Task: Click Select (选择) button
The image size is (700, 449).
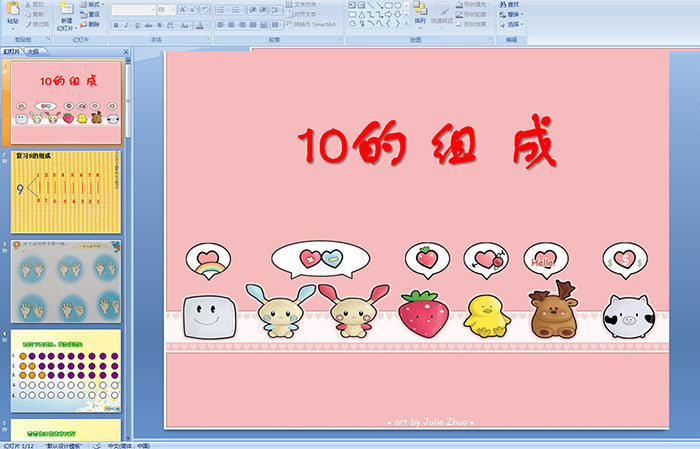Action: click(511, 24)
